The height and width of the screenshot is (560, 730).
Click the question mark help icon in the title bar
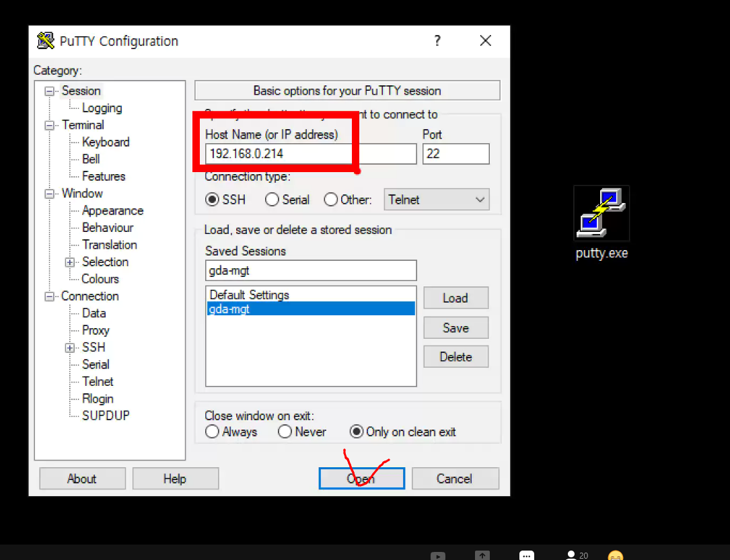click(x=437, y=40)
